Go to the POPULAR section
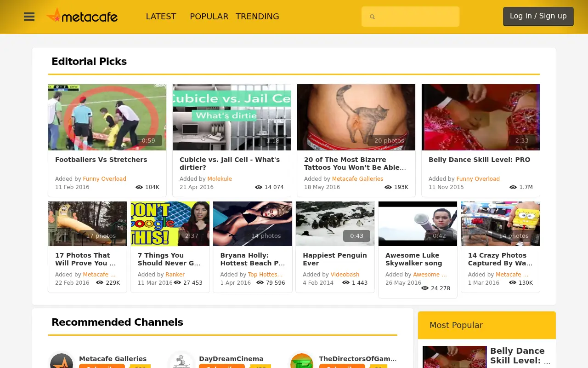The width and height of the screenshot is (588, 368). click(x=209, y=17)
